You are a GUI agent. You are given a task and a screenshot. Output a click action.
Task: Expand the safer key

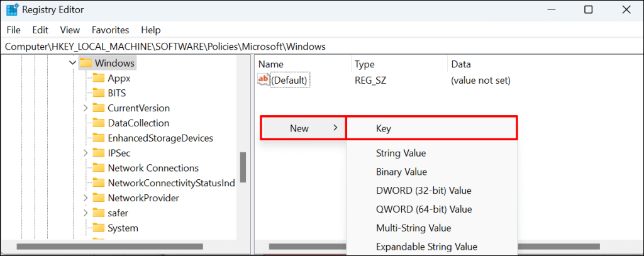86,213
